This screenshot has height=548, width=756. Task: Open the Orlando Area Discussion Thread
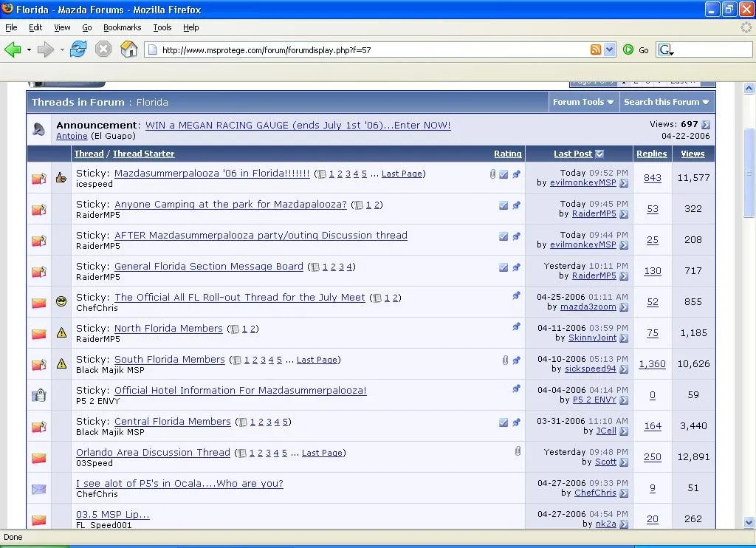coord(152,453)
